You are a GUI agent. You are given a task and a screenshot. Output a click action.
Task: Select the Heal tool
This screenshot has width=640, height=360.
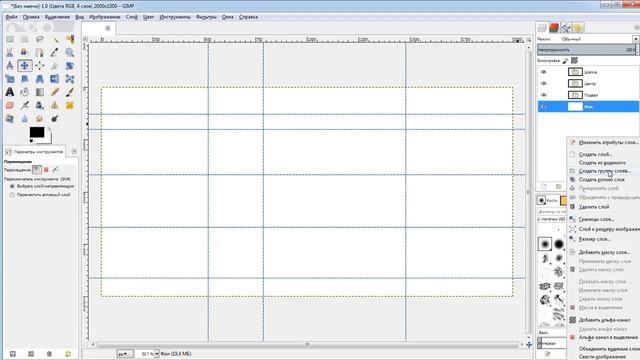[70, 105]
